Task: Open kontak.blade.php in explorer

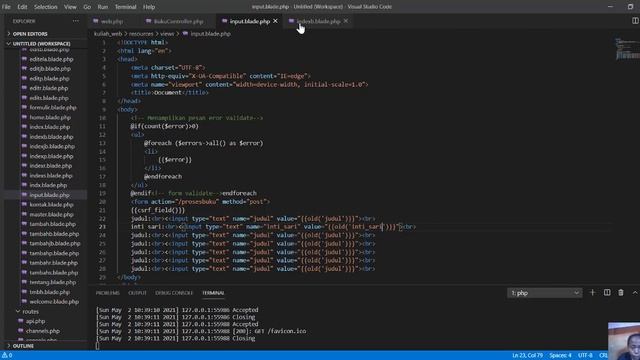Action: [x=51, y=205]
